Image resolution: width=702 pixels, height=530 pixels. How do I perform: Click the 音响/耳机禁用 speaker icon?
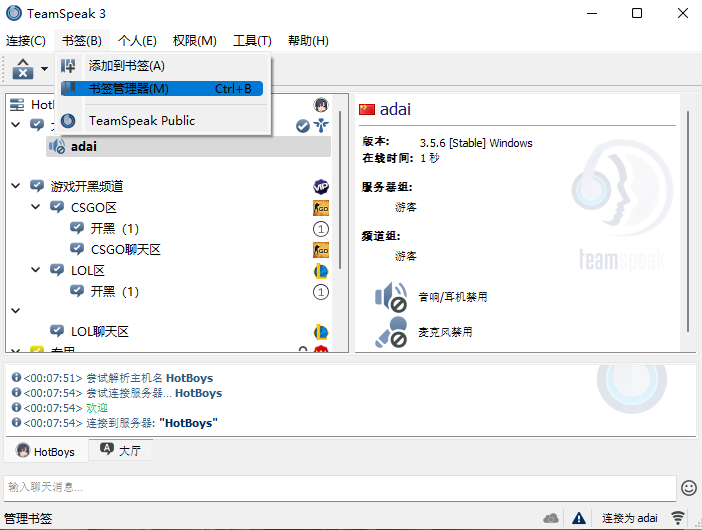tap(391, 297)
